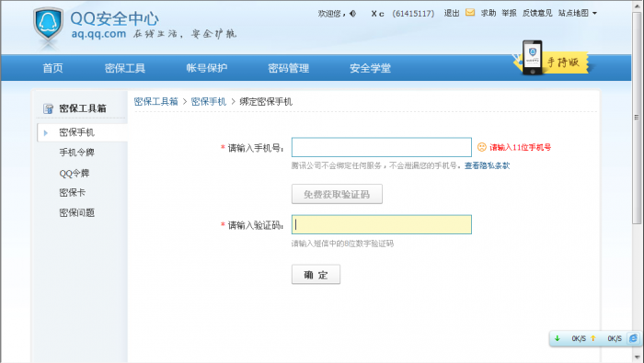Open the 密保工具 navigation menu
Viewport: 644px width, 363px height.
(x=125, y=68)
